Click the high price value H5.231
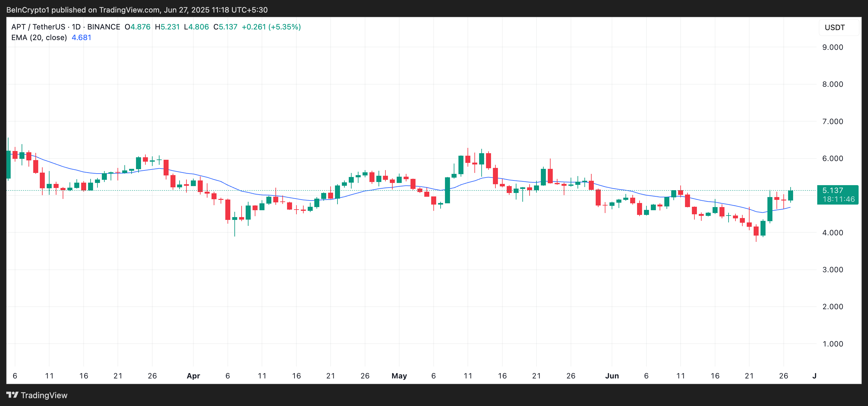 [x=167, y=27]
